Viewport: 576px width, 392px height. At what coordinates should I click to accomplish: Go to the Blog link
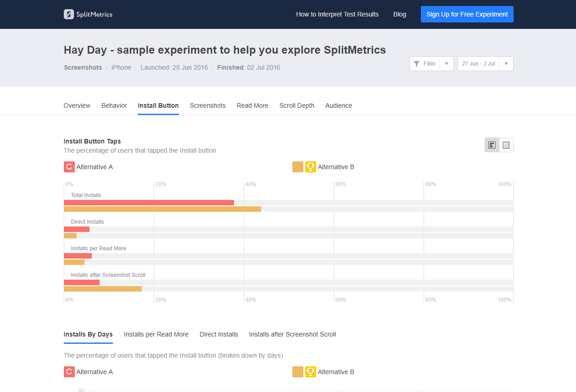pyautogui.click(x=400, y=14)
